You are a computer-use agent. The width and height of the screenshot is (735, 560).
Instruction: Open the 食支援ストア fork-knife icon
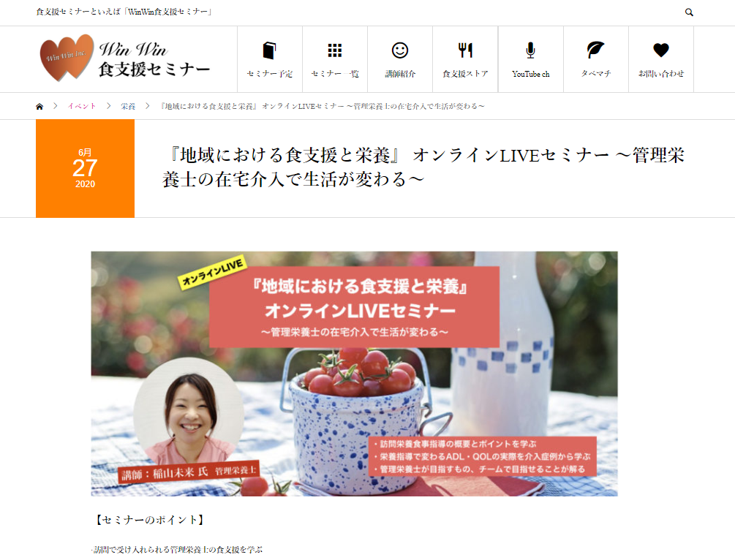pyautogui.click(x=465, y=50)
